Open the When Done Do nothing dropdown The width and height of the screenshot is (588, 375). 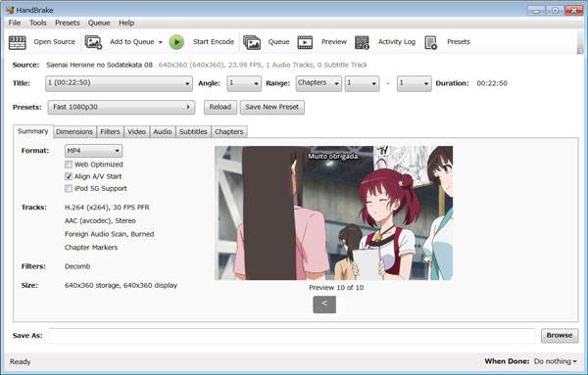pos(556,361)
